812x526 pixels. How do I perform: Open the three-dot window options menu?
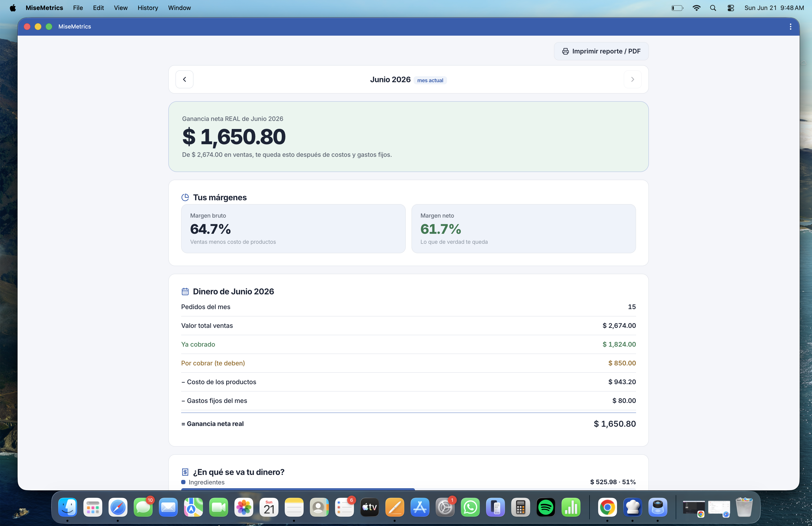[x=790, y=27]
